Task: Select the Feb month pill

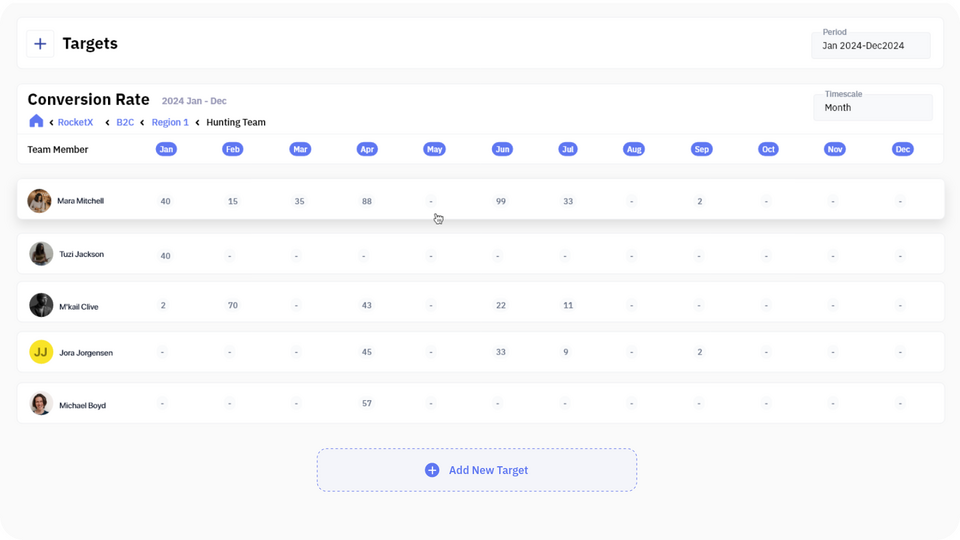Action: [x=233, y=149]
